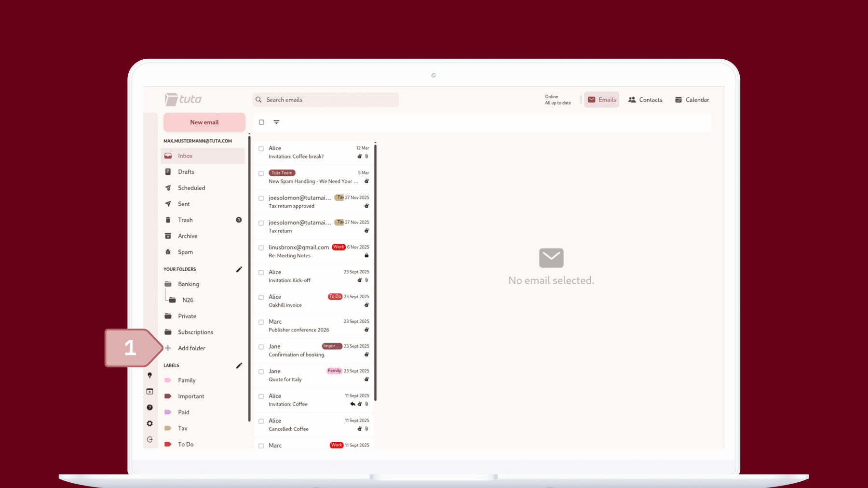Click the Search emails field
Screen dimensions: 868x488
point(325,100)
